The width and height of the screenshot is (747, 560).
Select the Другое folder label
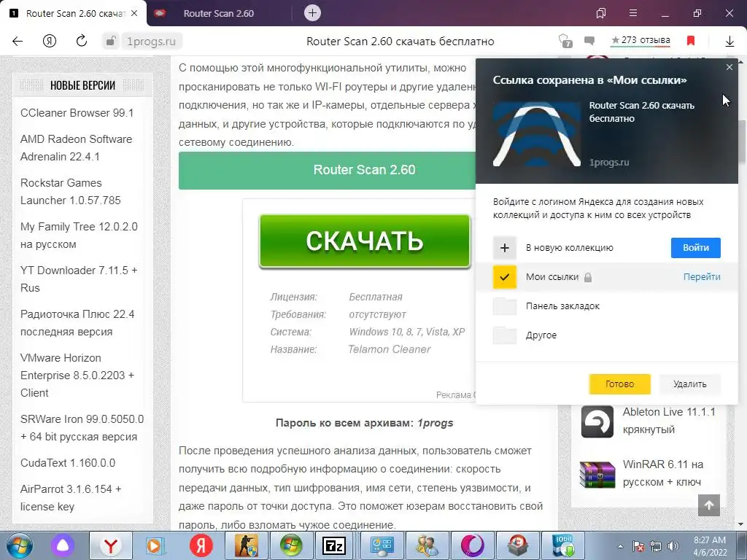541,335
